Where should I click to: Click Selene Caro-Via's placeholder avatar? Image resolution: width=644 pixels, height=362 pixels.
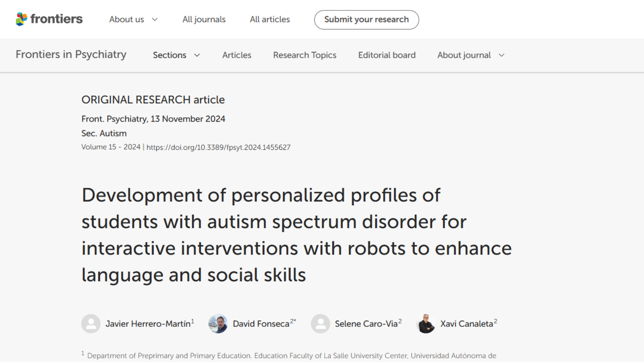click(x=320, y=323)
